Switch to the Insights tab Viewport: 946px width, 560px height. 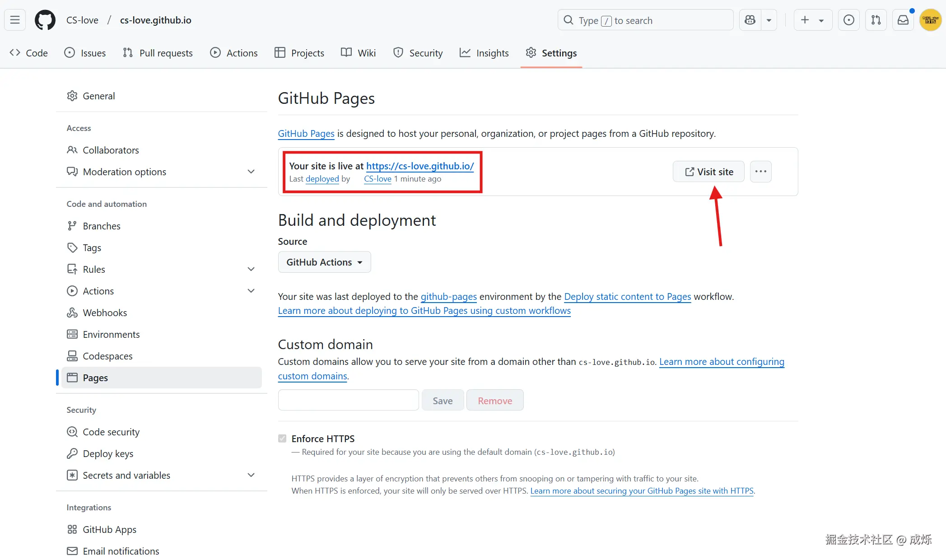coord(484,53)
